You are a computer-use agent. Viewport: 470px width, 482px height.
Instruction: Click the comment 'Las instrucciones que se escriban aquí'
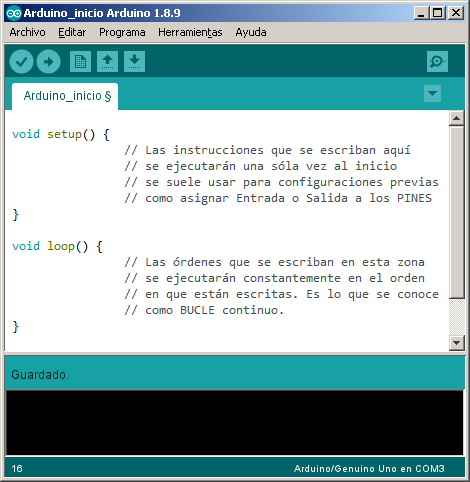[x=267, y=150]
